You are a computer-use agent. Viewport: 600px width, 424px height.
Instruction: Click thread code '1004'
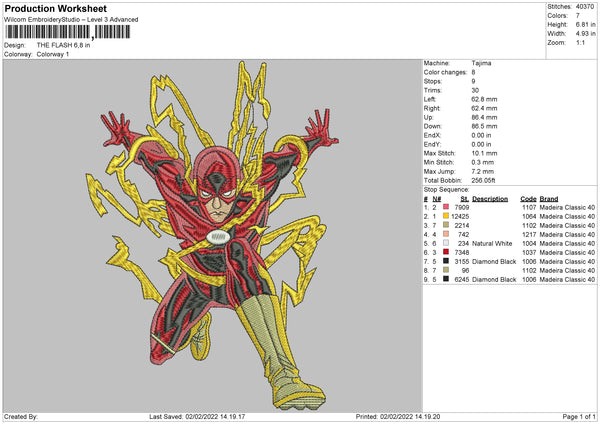529,243
